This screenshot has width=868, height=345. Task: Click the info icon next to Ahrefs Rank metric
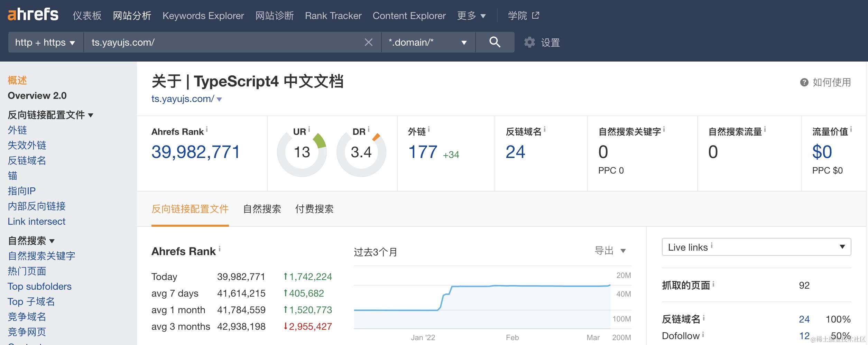tap(207, 129)
